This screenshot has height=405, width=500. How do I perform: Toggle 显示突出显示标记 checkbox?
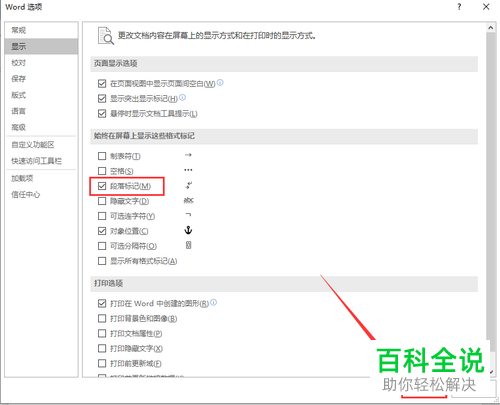[102, 99]
